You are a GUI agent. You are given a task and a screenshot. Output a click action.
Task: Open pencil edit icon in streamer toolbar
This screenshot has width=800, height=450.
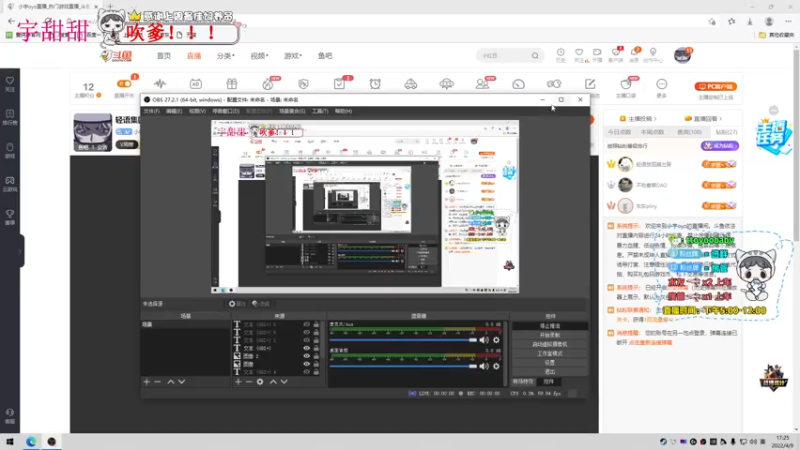[x=590, y=84]
